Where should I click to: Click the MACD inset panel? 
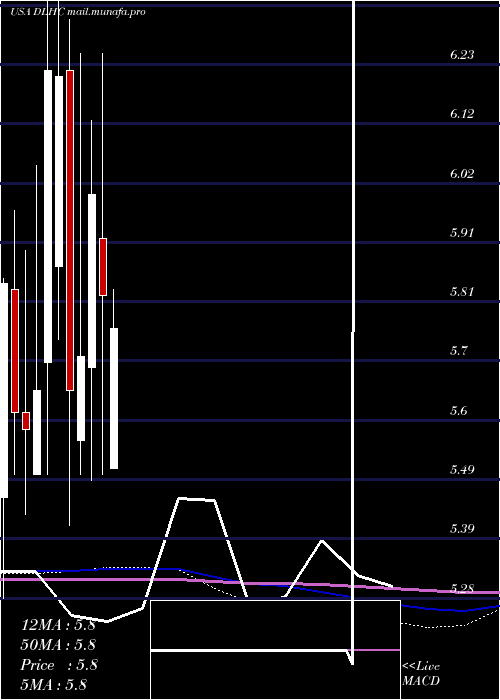click(x=275, y=650)
